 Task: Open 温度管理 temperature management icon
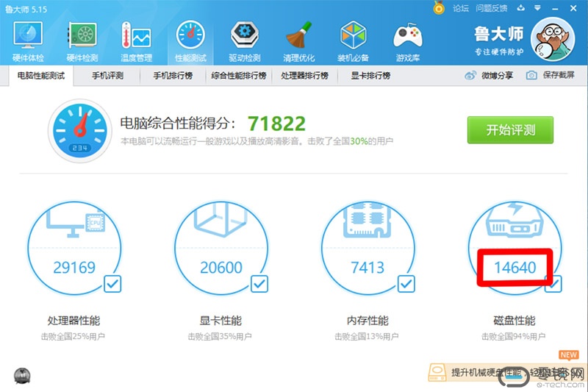136,35
